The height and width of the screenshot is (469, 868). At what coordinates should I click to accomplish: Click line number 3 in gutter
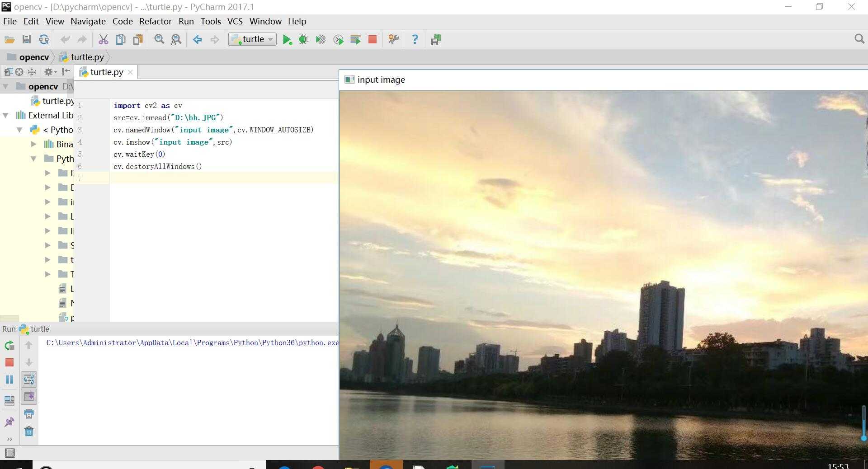click(80, 130)
